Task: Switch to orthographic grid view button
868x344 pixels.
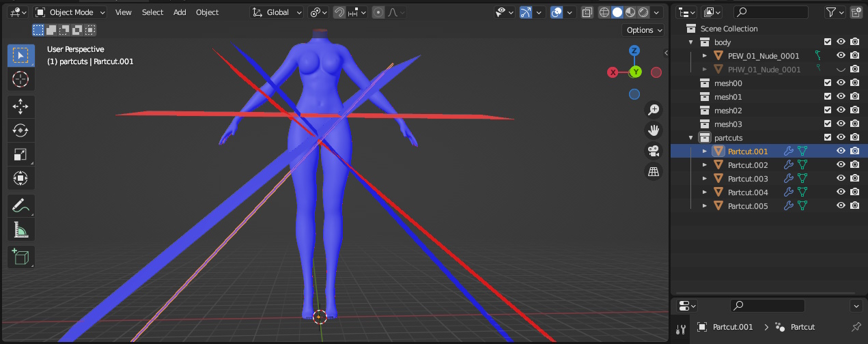Action: [654, 172]
